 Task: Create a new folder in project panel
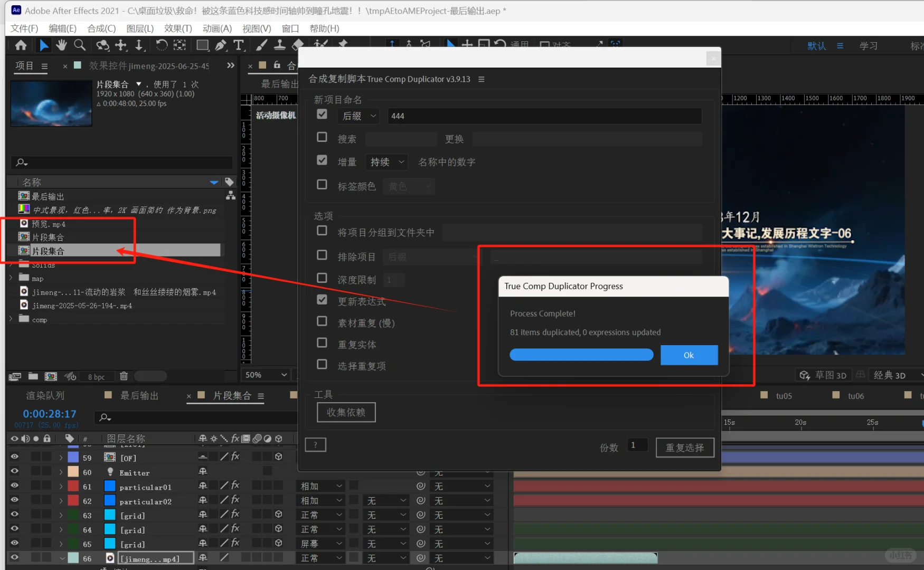[x=33, y=376]
